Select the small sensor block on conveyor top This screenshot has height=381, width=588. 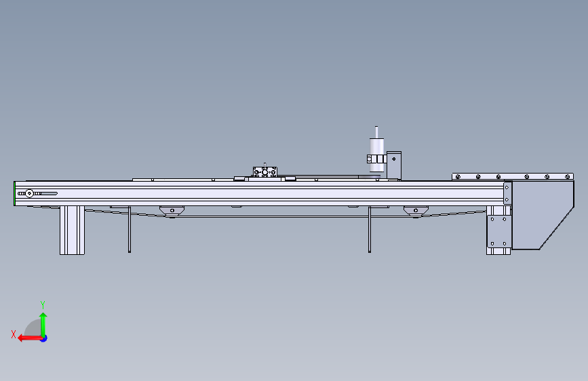pyautogui.click(x=264, y=172)
